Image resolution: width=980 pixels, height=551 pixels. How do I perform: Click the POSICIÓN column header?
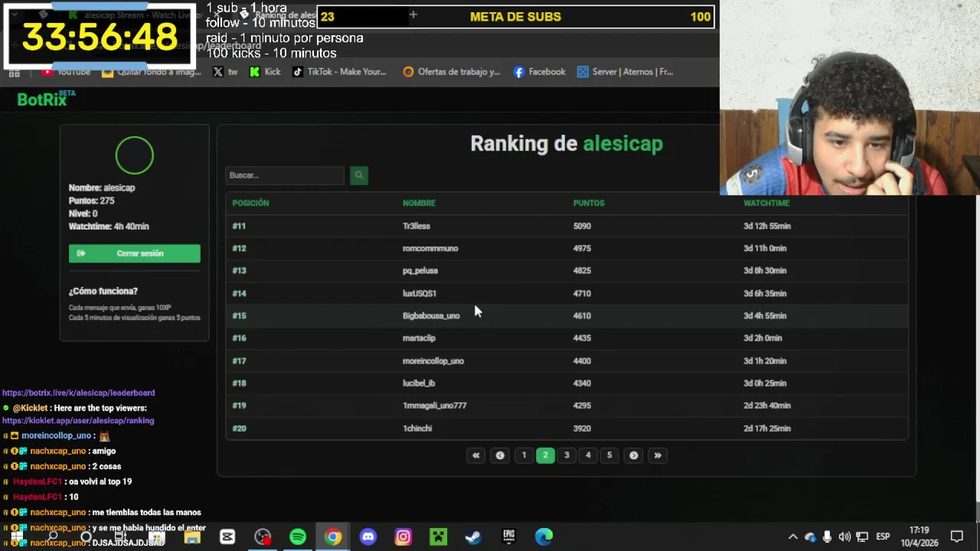250,203
